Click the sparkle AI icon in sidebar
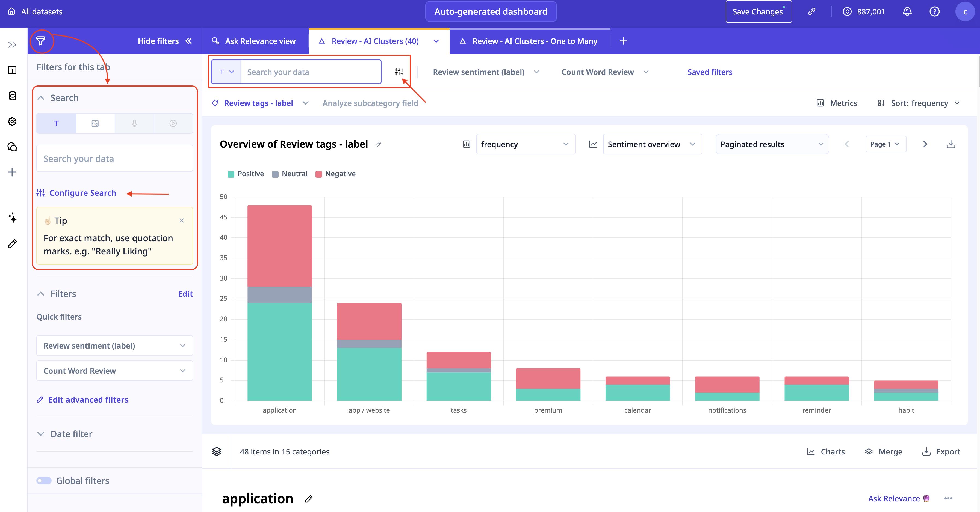 [x=12, y=218]
